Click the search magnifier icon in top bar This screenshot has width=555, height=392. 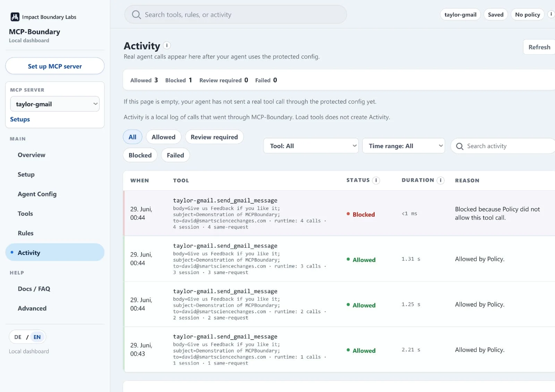[136, 15]
